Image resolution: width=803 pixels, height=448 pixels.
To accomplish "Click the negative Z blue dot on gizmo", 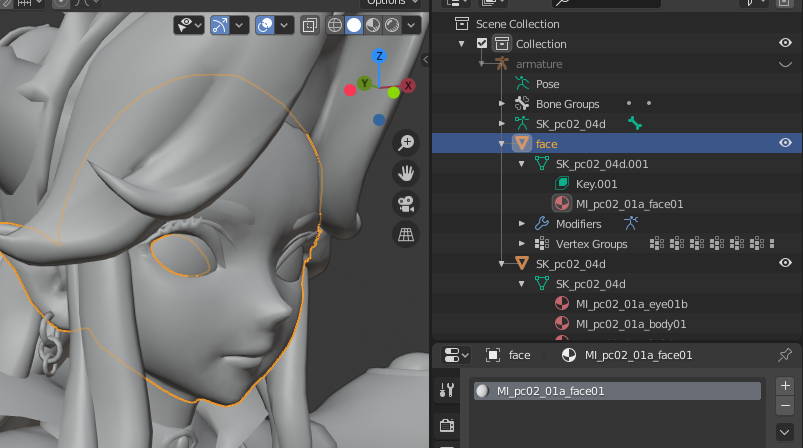I will 379,120.
